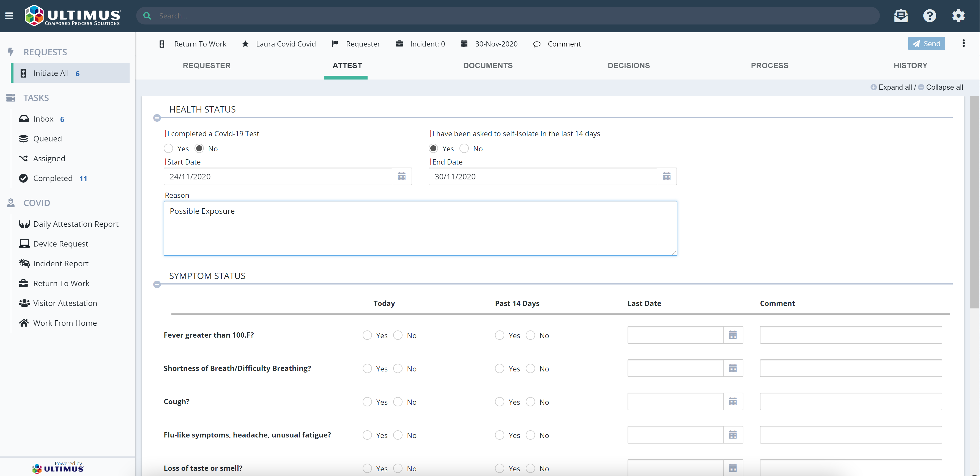Select No for Fever Past 14 Days
980x476 pixels.
(530, 335)
